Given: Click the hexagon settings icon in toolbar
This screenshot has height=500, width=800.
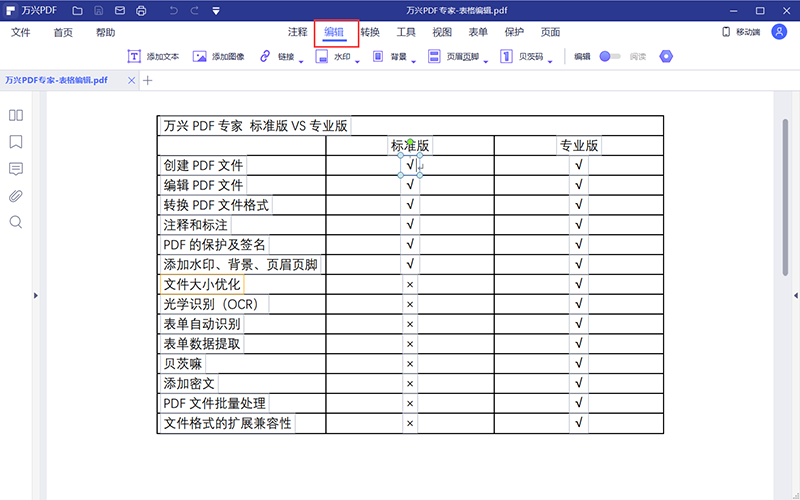Looking at the screenshot, I should 666,56.
